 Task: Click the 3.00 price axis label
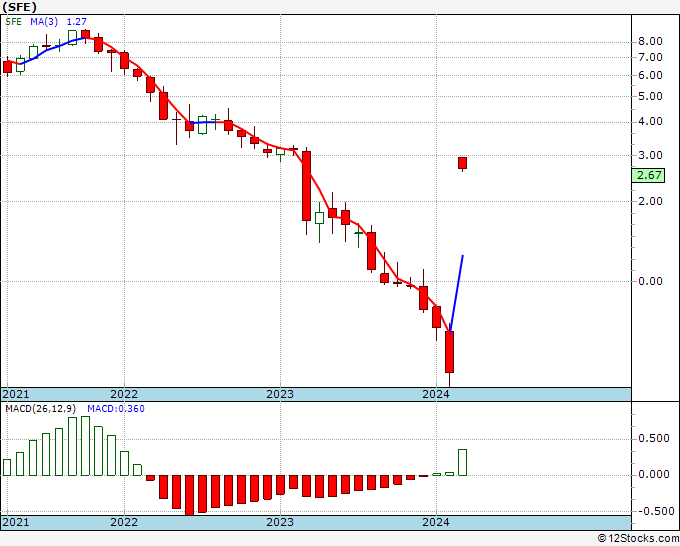650,155
